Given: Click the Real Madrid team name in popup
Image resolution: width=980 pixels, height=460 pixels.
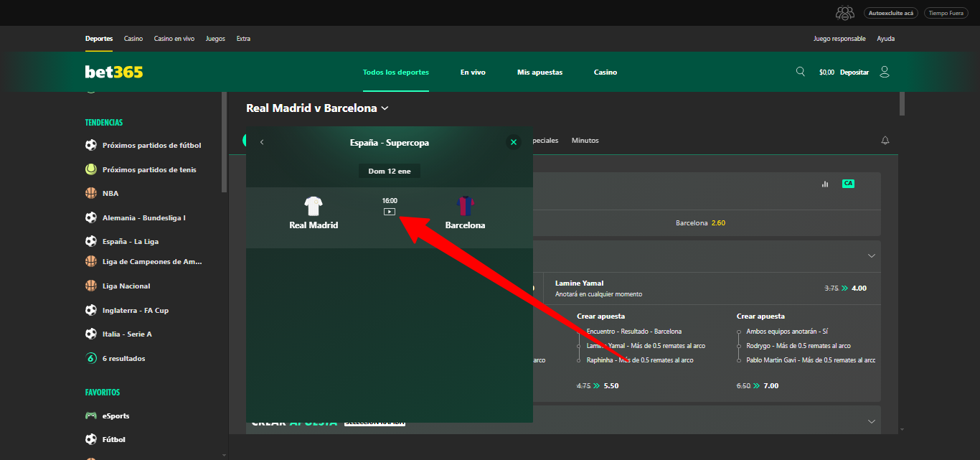Looking at the screenshot, I should point(314,225).
